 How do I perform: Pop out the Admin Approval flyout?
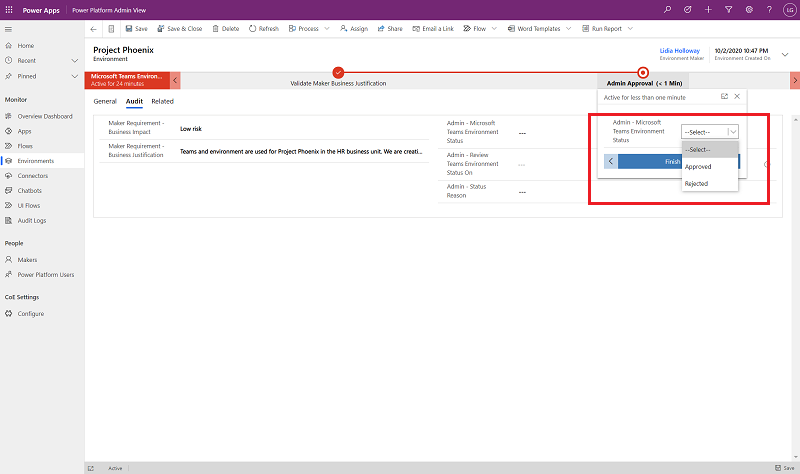coord(724,96)
